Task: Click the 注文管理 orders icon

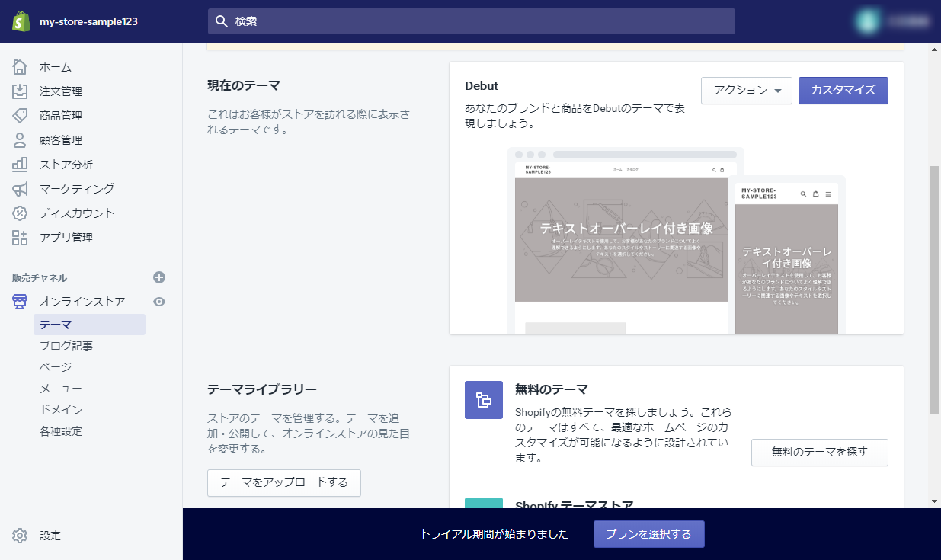Action: (21, 91)
